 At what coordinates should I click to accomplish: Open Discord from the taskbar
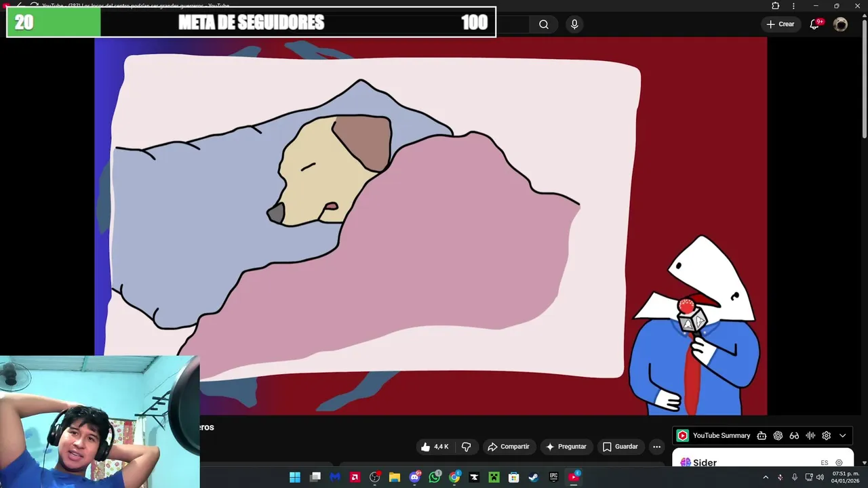[414, 477]
